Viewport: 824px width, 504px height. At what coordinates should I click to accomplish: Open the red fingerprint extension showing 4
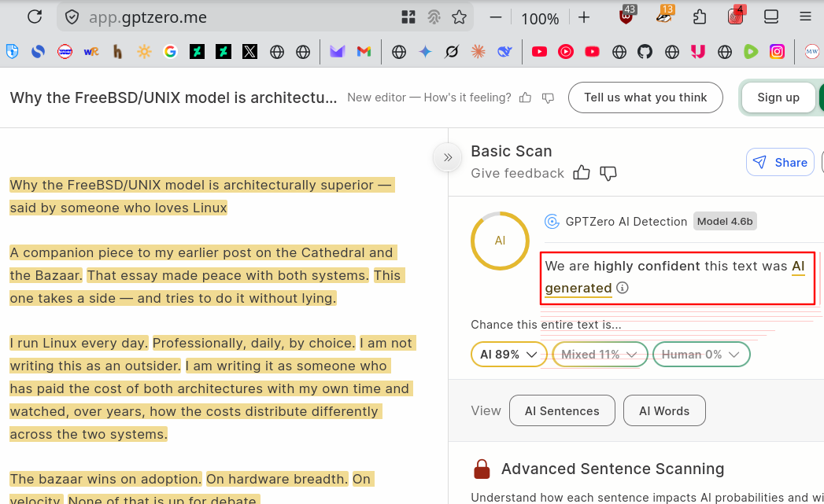point(736,16)
